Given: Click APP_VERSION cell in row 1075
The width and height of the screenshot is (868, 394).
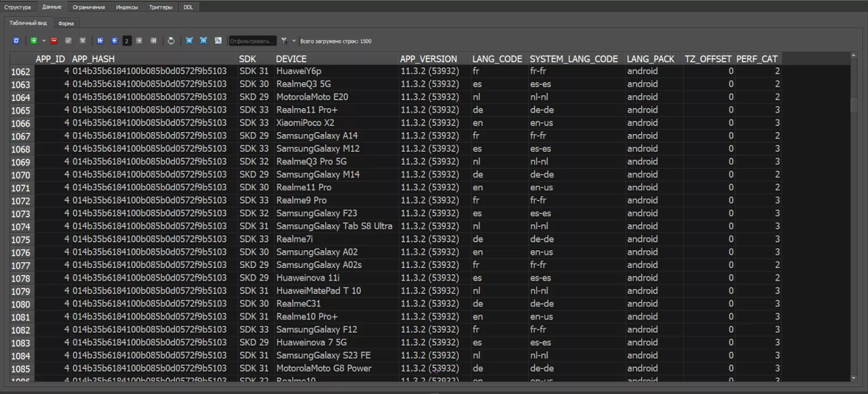Looking at the screenshot, I should coord(435,239).
